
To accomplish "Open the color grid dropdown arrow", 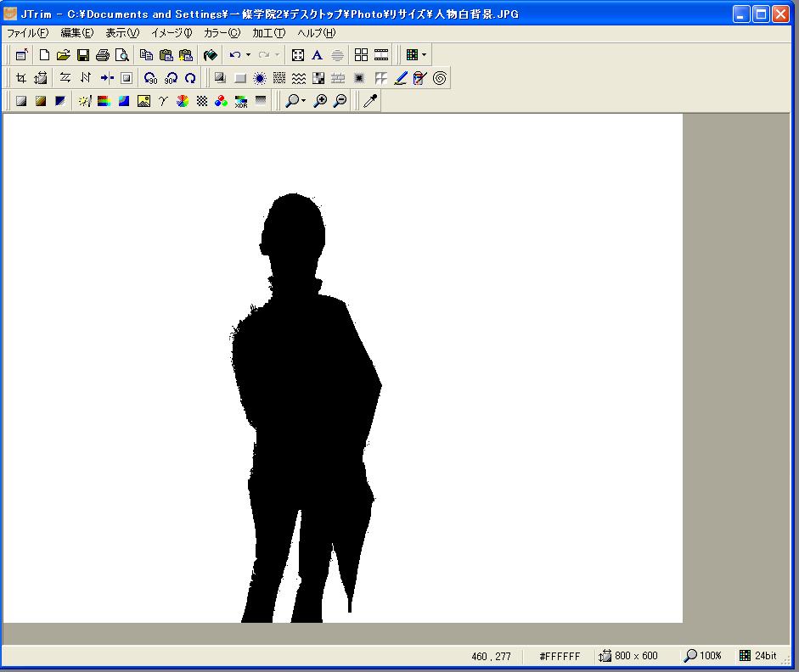I will [x=424, y=55].
